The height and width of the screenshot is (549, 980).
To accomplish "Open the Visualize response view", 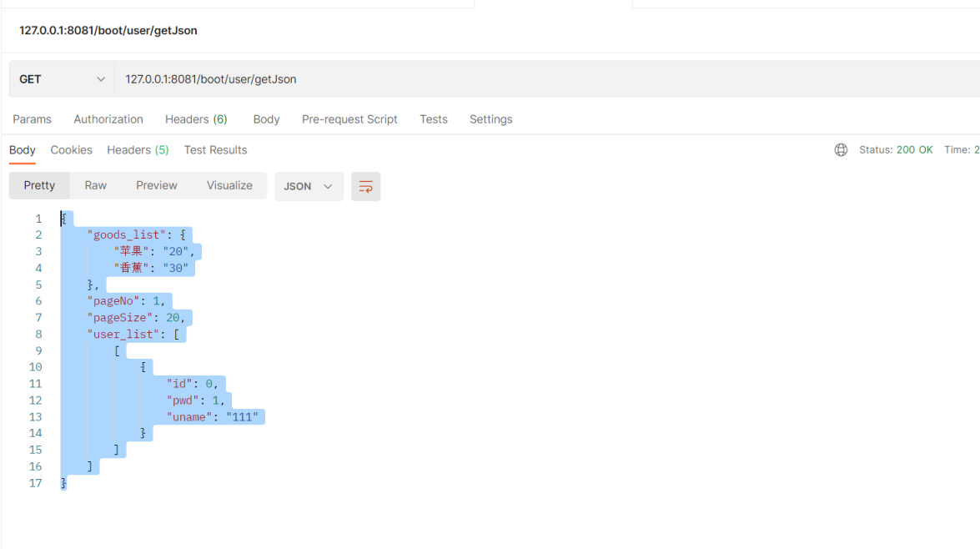I will [229, 185].
